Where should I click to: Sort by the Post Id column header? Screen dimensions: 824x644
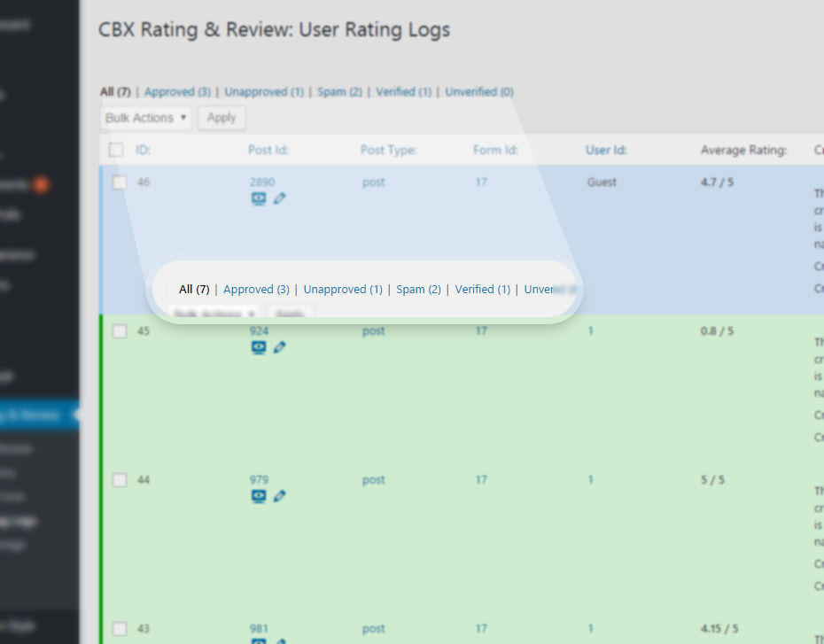(268, 151)
